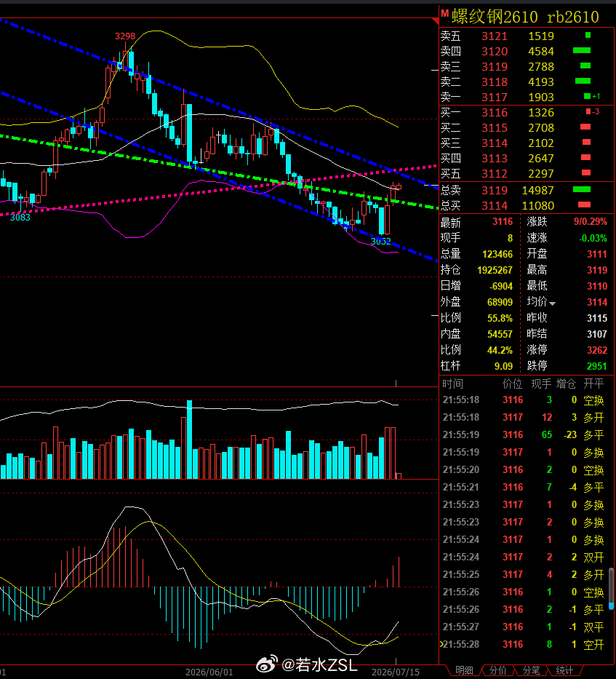616x679 pixels.
Task: Click the 开盘 value 3111
Action: [597, 254]
